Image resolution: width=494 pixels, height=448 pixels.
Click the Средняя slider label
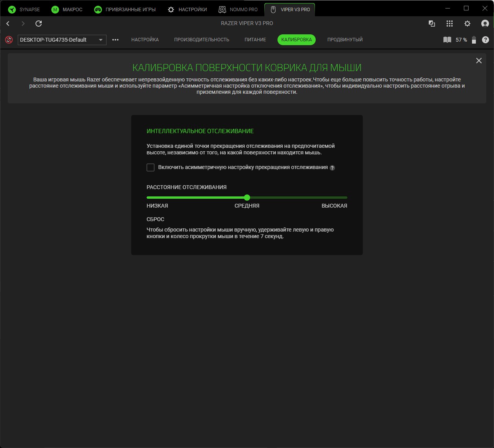point(247,206)
